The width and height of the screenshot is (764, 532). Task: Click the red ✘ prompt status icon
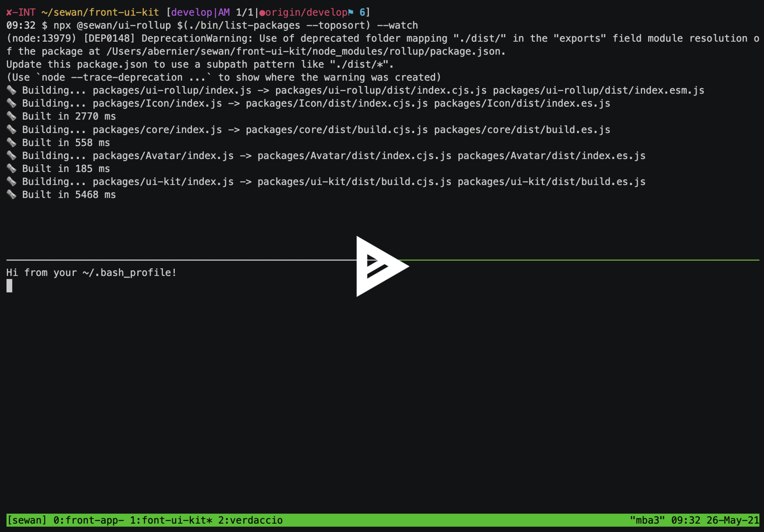9,13
